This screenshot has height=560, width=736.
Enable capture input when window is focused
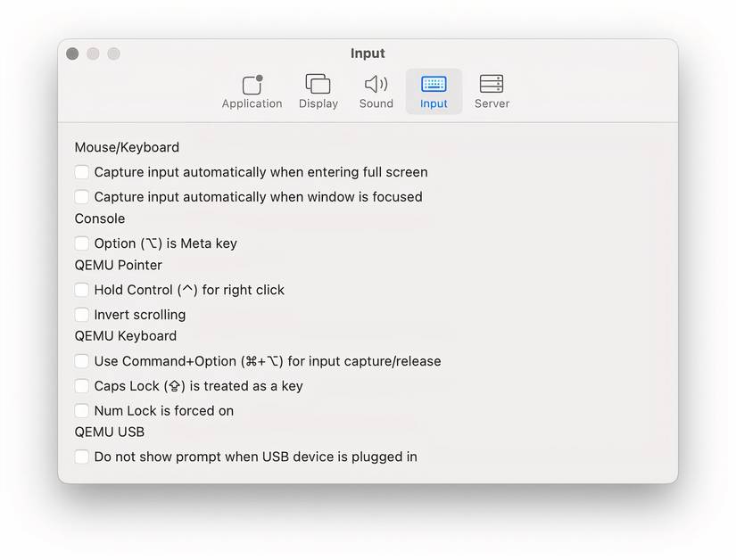[82, 197]
